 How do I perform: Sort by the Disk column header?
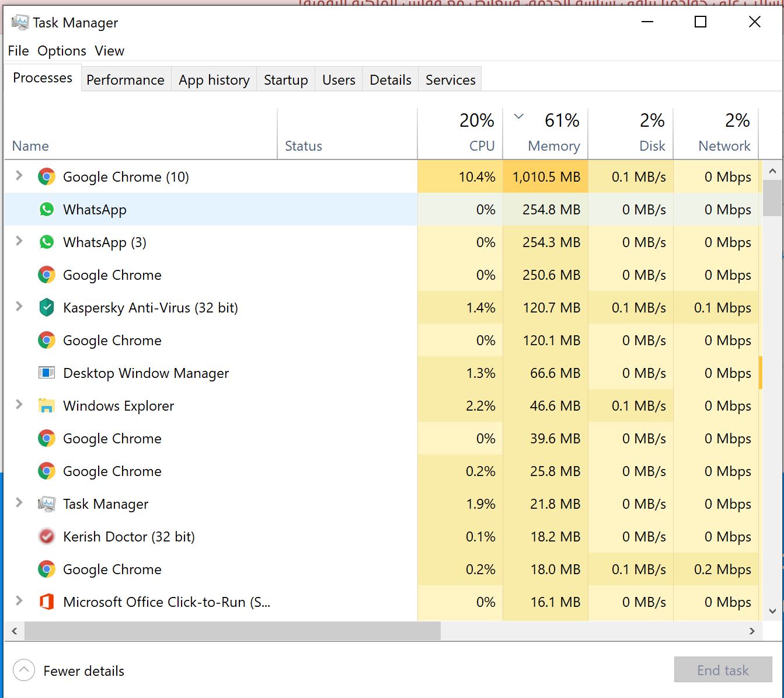(x=630, y=134)
